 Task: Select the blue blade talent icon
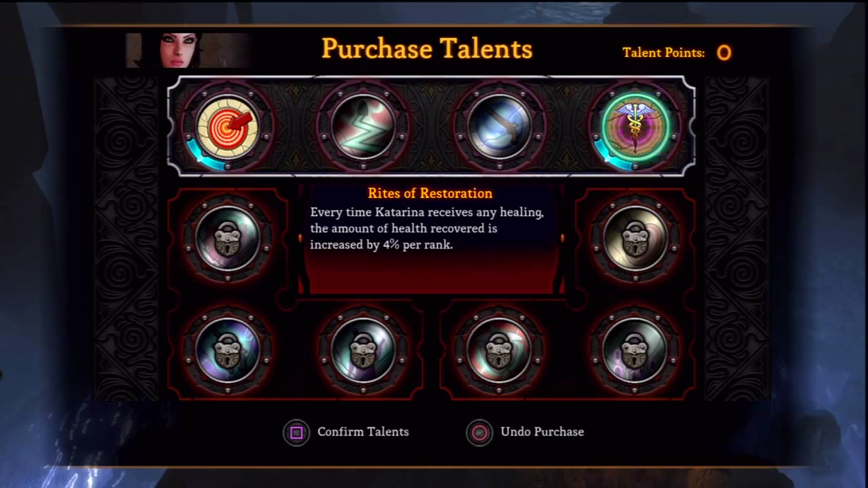pyautogui.click(x=499, y=127)
